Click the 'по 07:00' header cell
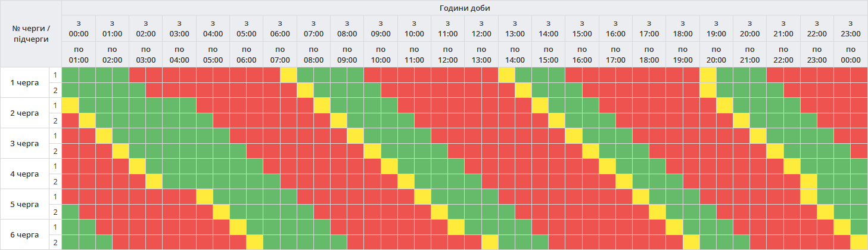Image resolution: width=868 pixels, height=250 pixels. (280, 54)
